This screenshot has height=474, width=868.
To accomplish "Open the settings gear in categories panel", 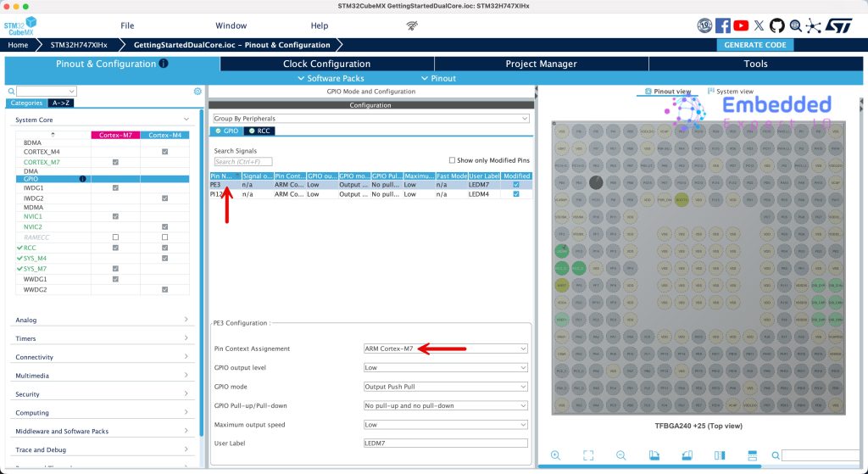I will pyautogui.click(x=198, y=91).
